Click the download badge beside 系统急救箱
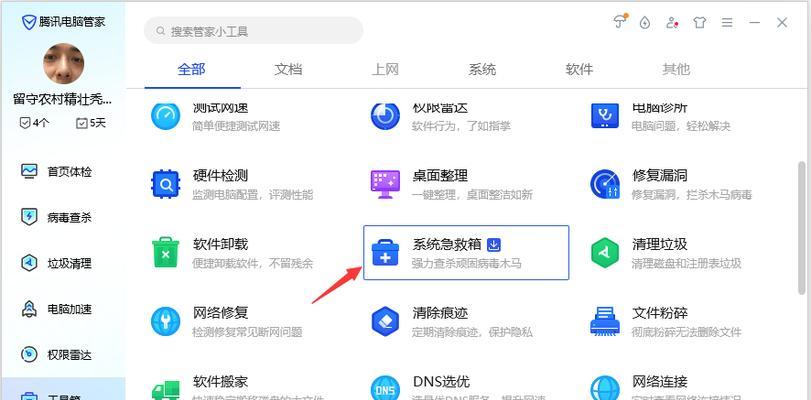This screenshot has width=811, height=400. click(494, 244)
